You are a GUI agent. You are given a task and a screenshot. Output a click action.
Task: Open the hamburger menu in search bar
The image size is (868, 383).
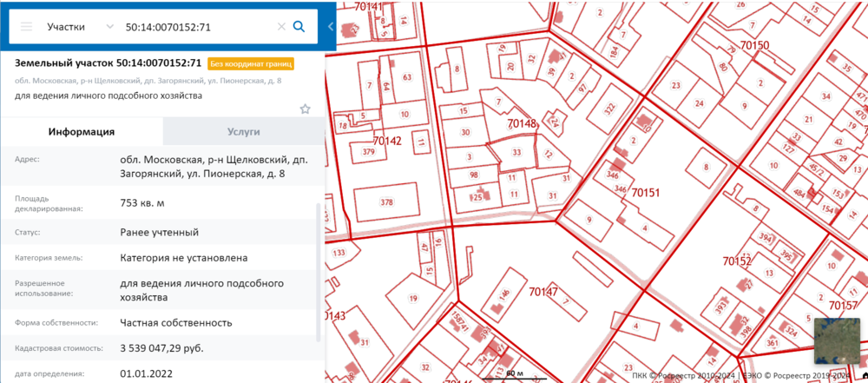[26, 27]
